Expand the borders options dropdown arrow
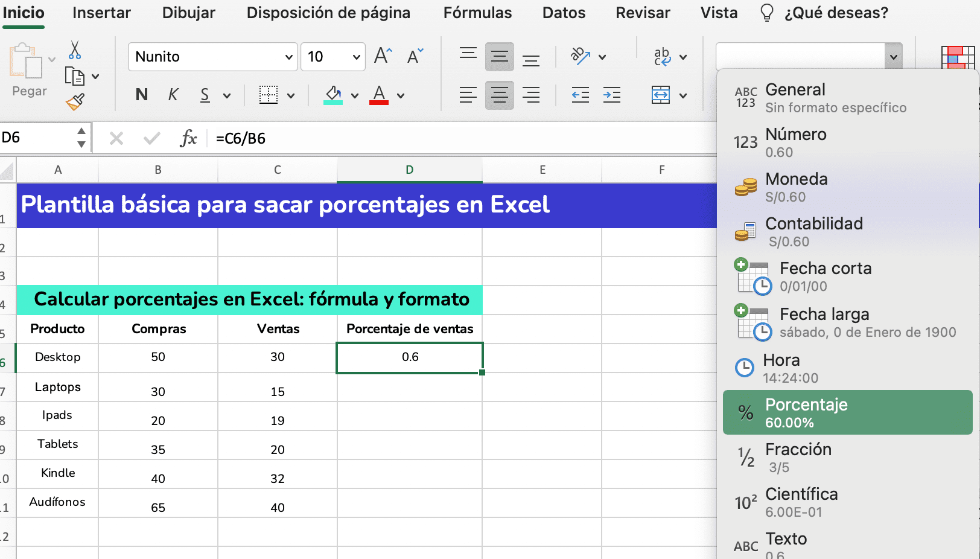This screenshot has height=559, width=980. pos(290,95)
